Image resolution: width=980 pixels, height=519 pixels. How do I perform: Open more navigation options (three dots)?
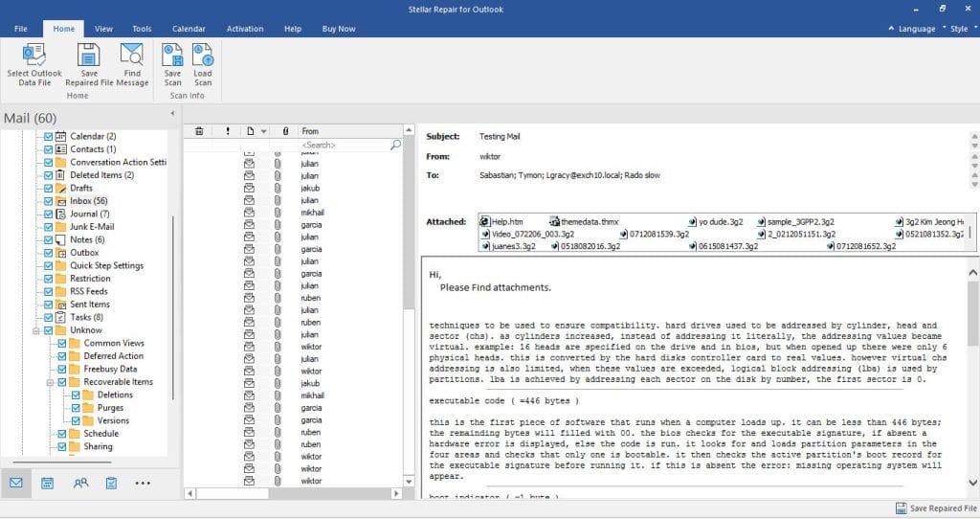143,483
